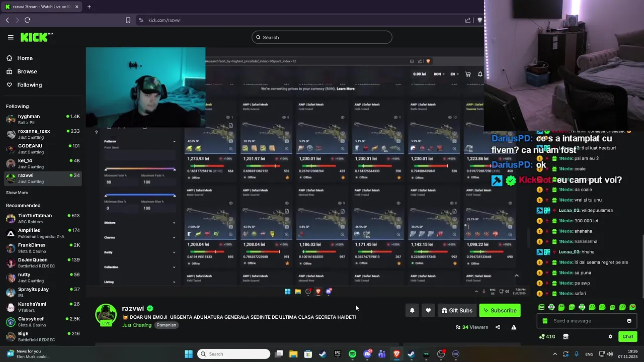Click the microphone tray icon

click(x=577, y=354)
